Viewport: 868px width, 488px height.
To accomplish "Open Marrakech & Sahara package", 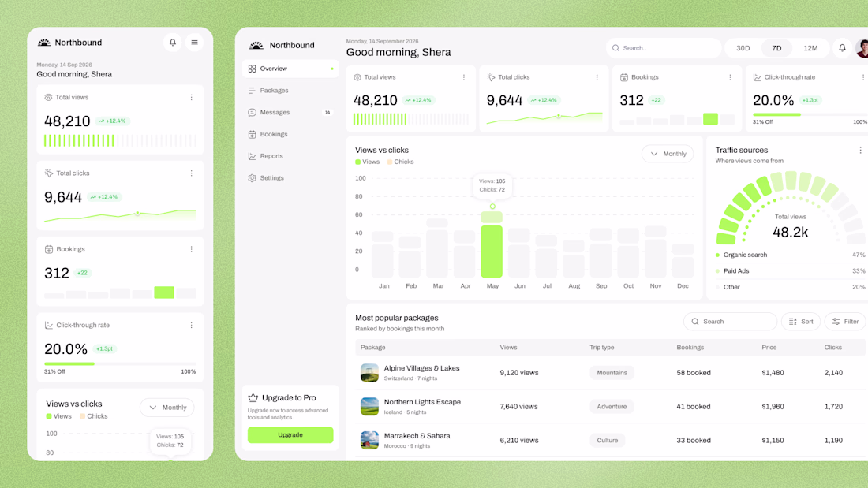I will (x=417, y=436).
